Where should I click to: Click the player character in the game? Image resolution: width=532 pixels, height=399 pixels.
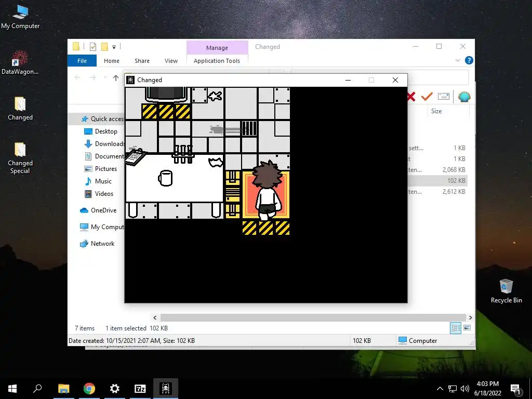(x=268, y=190)
